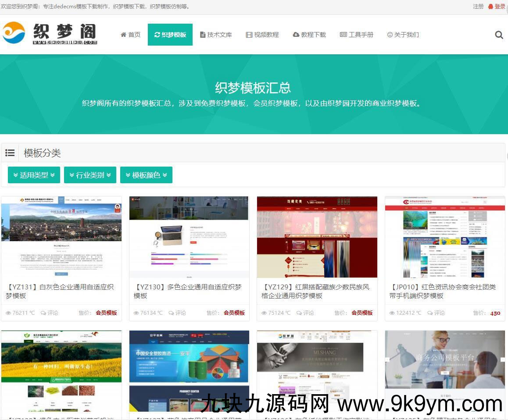Click the list icon beside 模板分类
This screenshot has height=420, width=508.
point(10,153)
